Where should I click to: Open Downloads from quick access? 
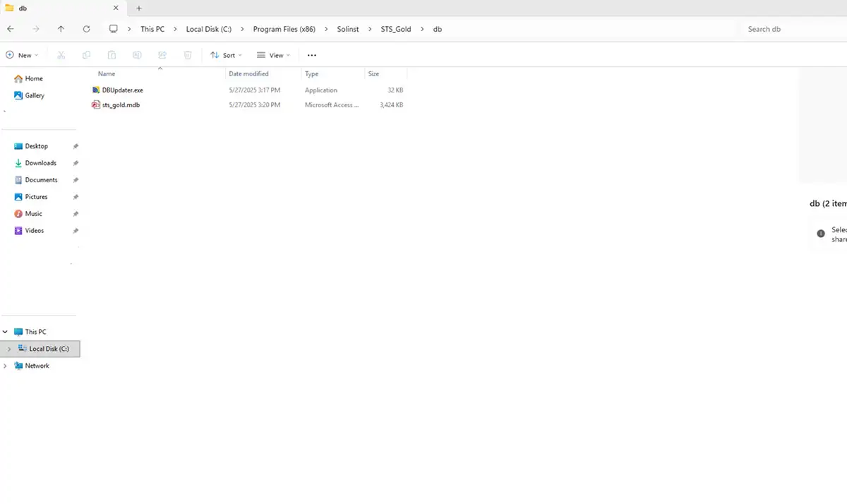click(x=40, y=163)
